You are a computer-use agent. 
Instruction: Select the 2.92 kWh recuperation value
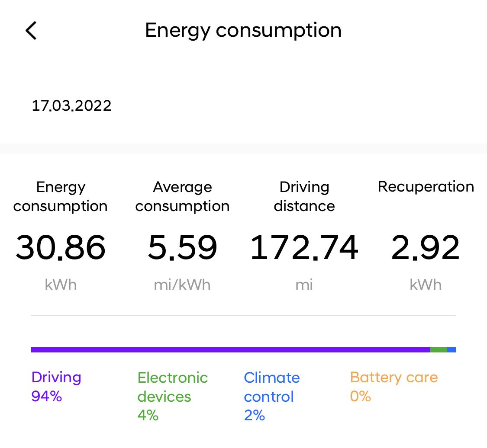coord(426,248)
